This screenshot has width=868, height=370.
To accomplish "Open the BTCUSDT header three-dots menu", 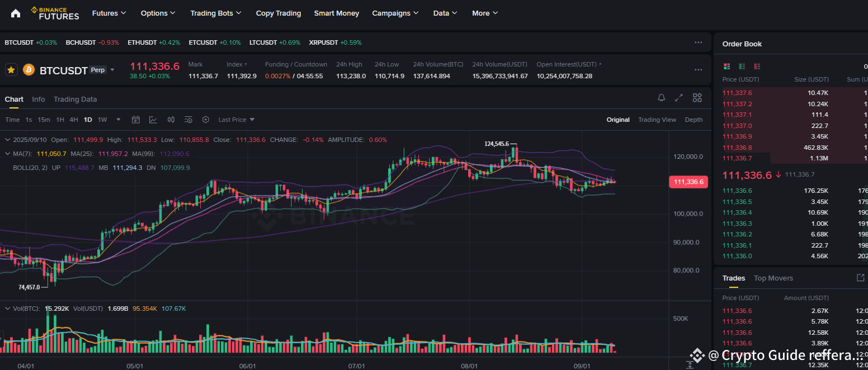I will pos(698,70).
